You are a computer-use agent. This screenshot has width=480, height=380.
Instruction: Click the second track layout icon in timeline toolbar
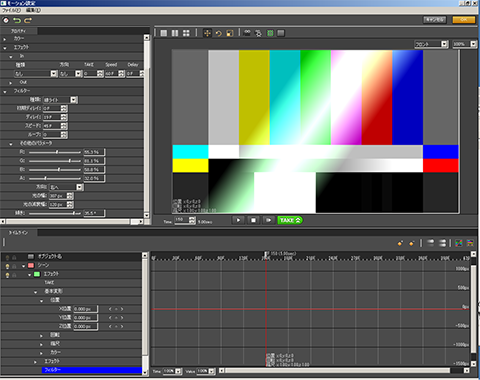point(442,243)
